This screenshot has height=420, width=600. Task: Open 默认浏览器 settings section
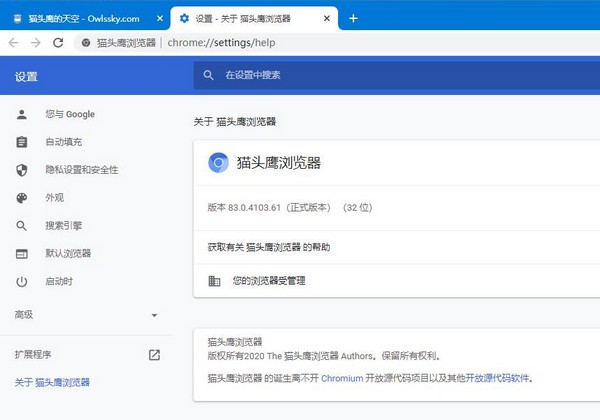coord(67,254)
